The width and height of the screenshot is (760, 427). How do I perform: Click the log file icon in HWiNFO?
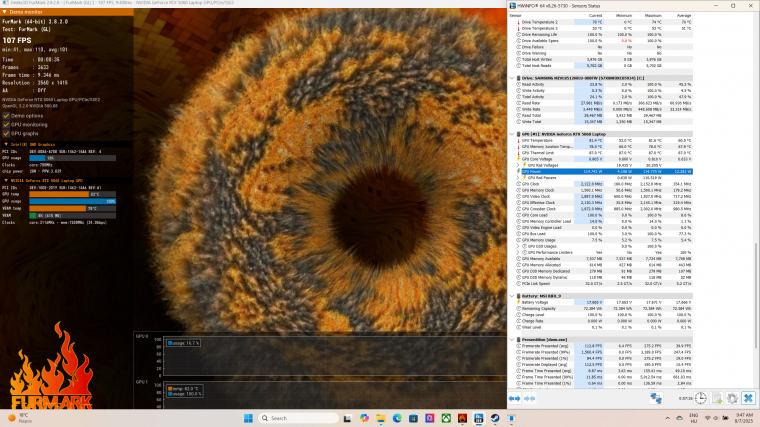[x=717, y=398]
